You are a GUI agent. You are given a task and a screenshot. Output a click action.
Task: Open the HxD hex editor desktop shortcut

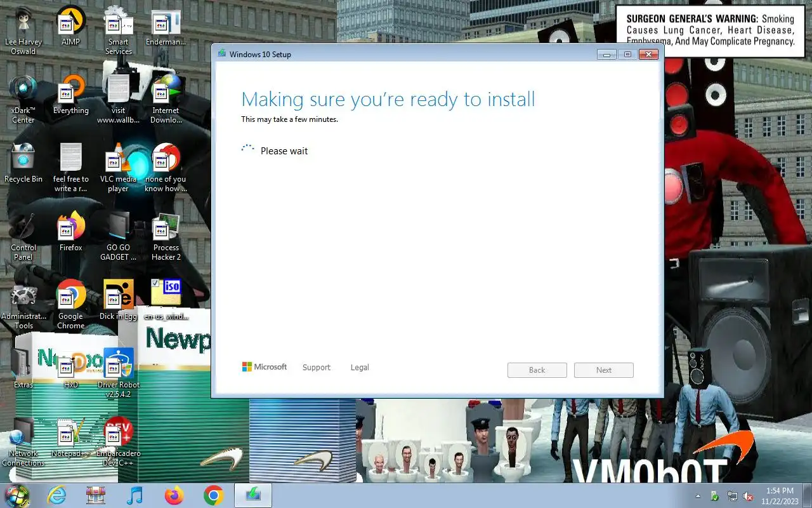[71, 369]
